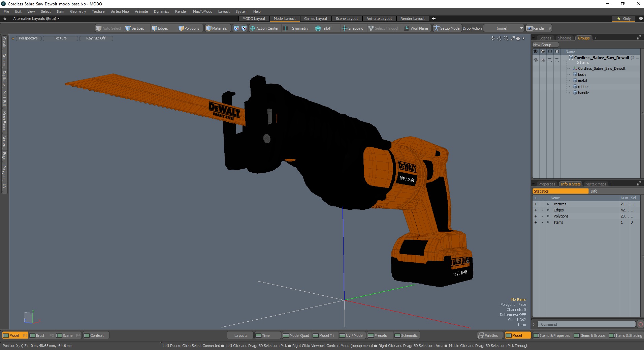
Task: Click the layout settings gear icon
Action: pos(641,19)
